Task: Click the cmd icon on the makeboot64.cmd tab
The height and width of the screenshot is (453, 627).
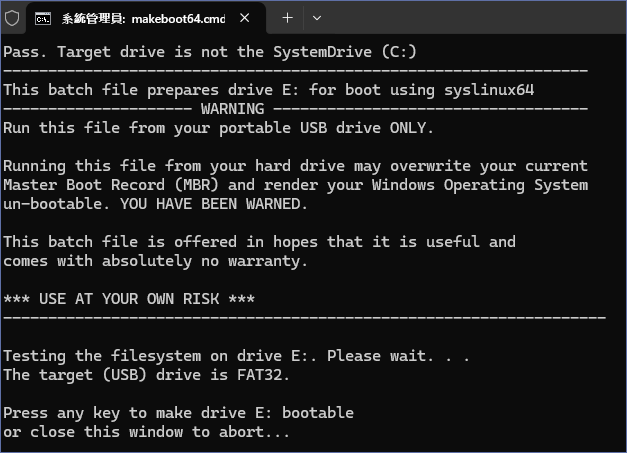Action: point(44,18)
